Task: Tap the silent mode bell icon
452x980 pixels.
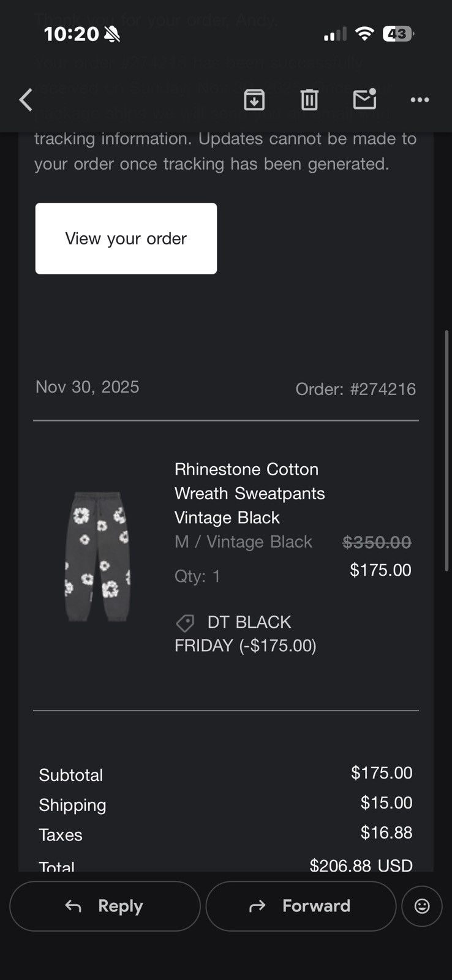Action: click(x=112, y=34)
